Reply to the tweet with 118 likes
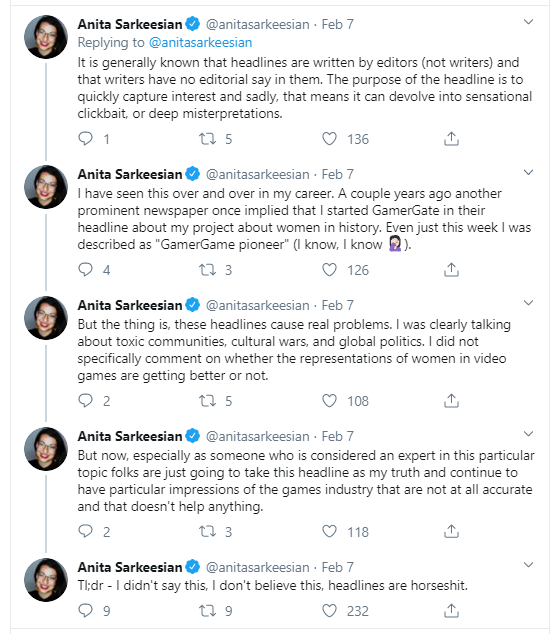 click(x=85, y=531)
